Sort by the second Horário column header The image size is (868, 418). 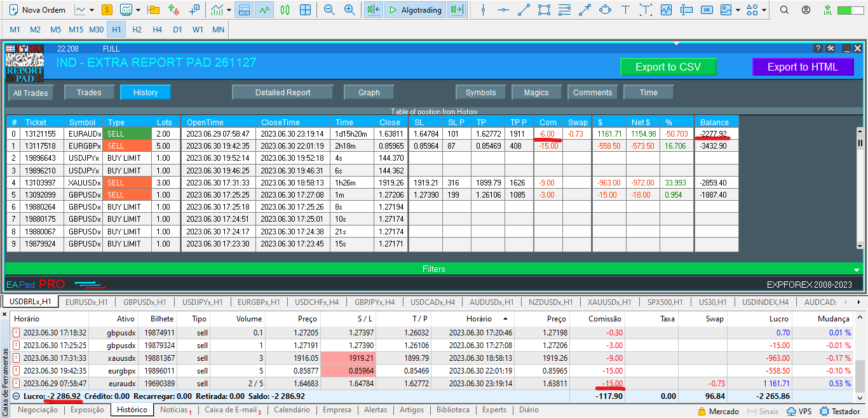click(478, 319)
